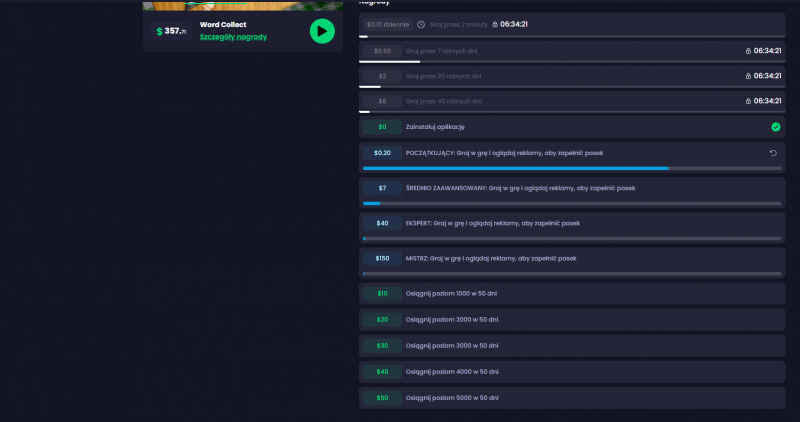Click the $50 badge for poziom 5000
The image size is (800, 422).
[382, 398]
